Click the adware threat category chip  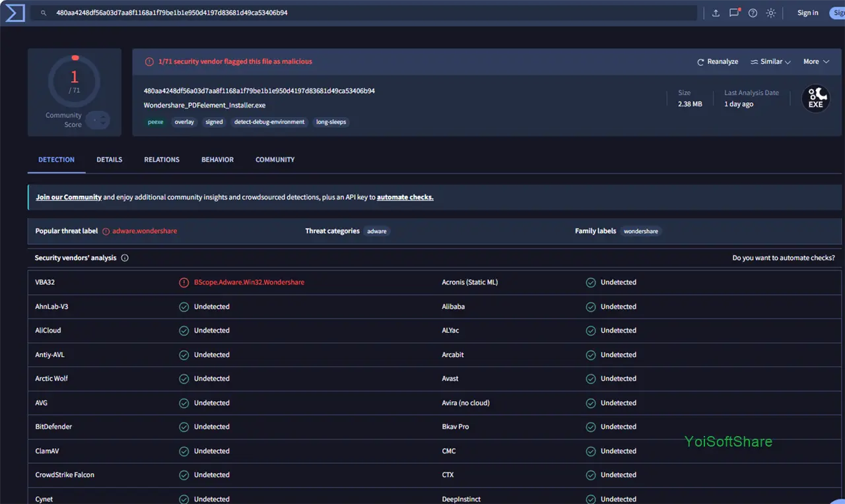pyautogui.click(x=377, y=232)
